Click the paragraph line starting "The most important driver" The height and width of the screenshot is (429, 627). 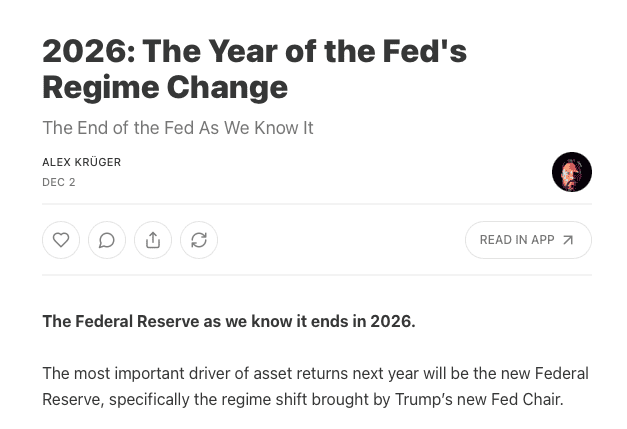point(315,373)
